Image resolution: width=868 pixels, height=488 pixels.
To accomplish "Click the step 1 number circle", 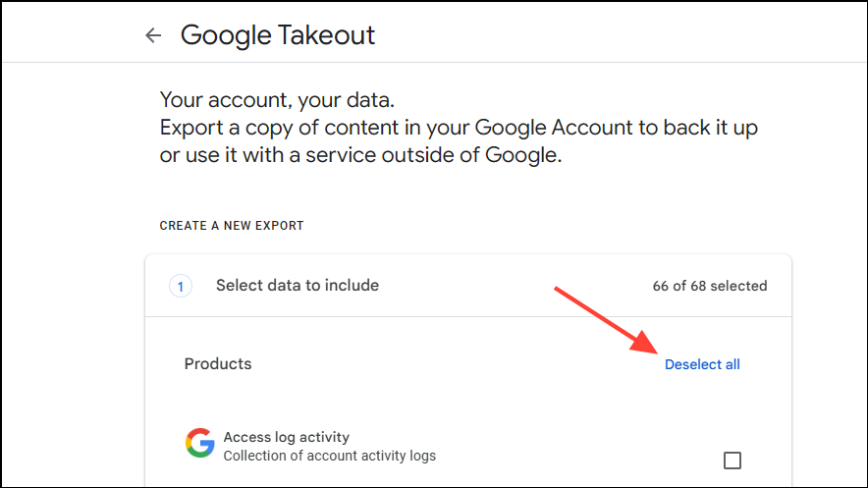I will point(181,286).
